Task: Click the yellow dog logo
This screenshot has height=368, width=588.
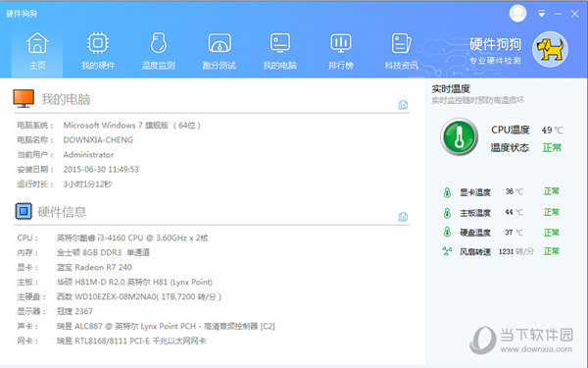Action: pyautogui.click(x=550, y=49)
